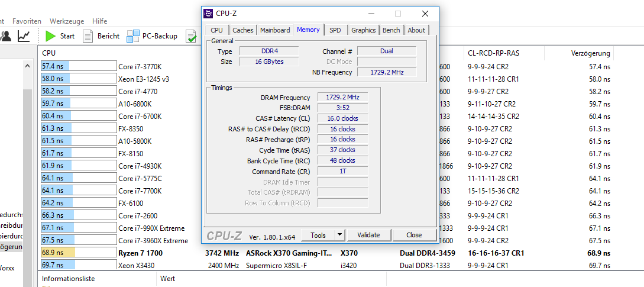The image size is (644, 287).
Task: Open the Favoriten menu
Action: (27, 21)
